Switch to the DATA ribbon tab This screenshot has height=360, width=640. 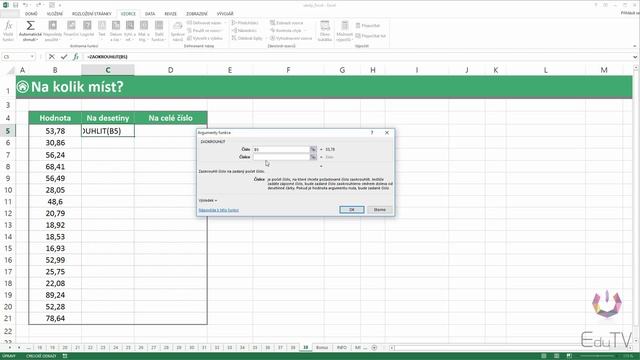pos(150,14)
